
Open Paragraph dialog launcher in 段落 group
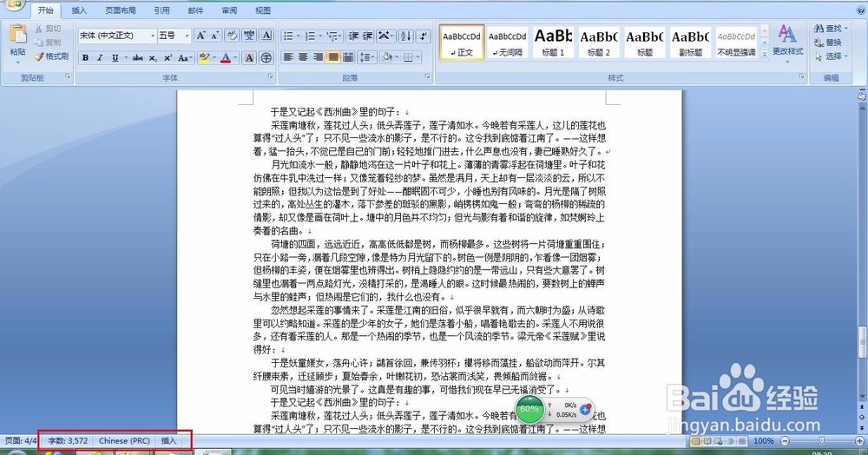coord(427,76)
